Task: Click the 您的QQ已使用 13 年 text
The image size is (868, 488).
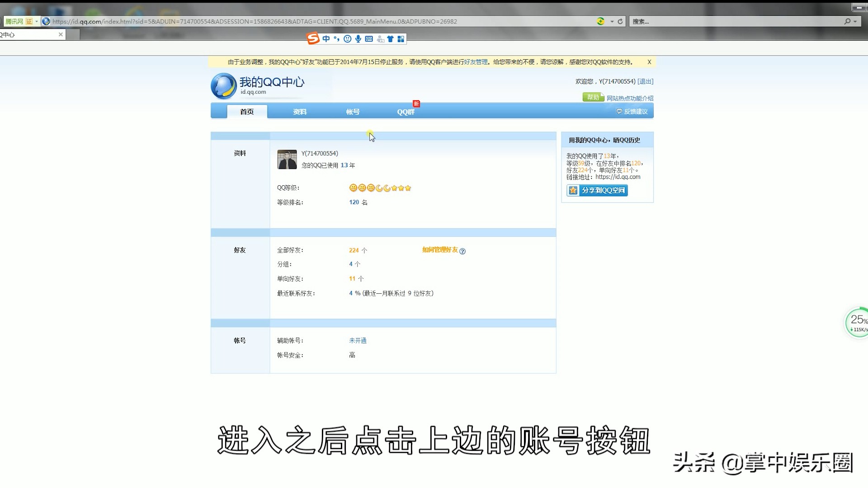Action: coord(328,165)
